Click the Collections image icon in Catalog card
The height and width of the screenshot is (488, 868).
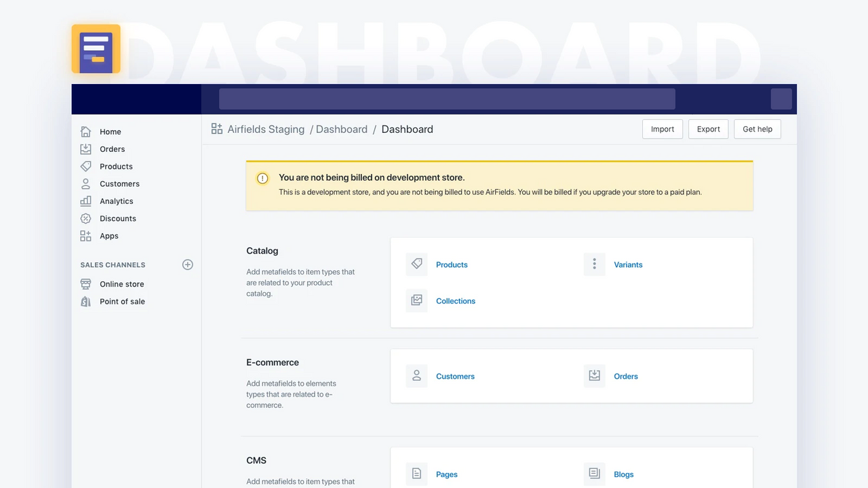(x=416, y=300)
